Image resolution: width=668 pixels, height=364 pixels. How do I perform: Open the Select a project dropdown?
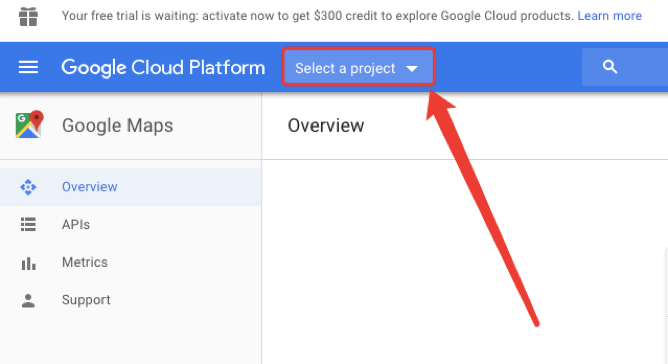coord(358,67)
